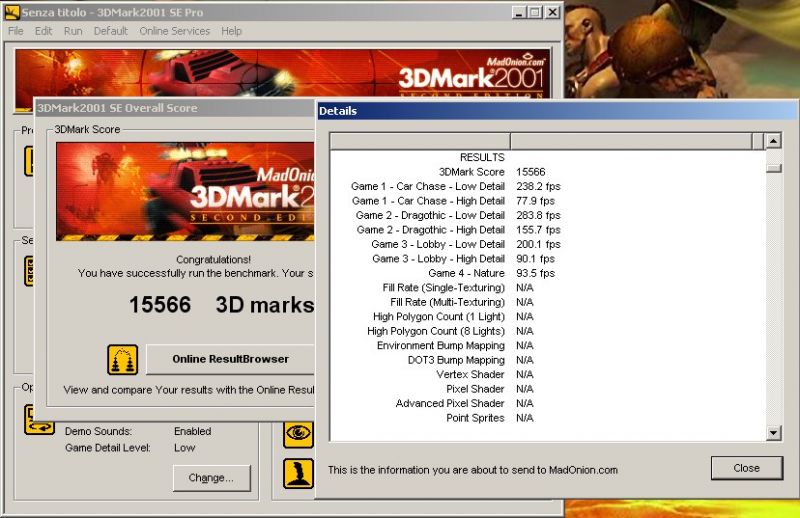Click the eye icon in main window
Image resolution: width=800 pixels, height=518 pixels.
[x=298, y=434]
